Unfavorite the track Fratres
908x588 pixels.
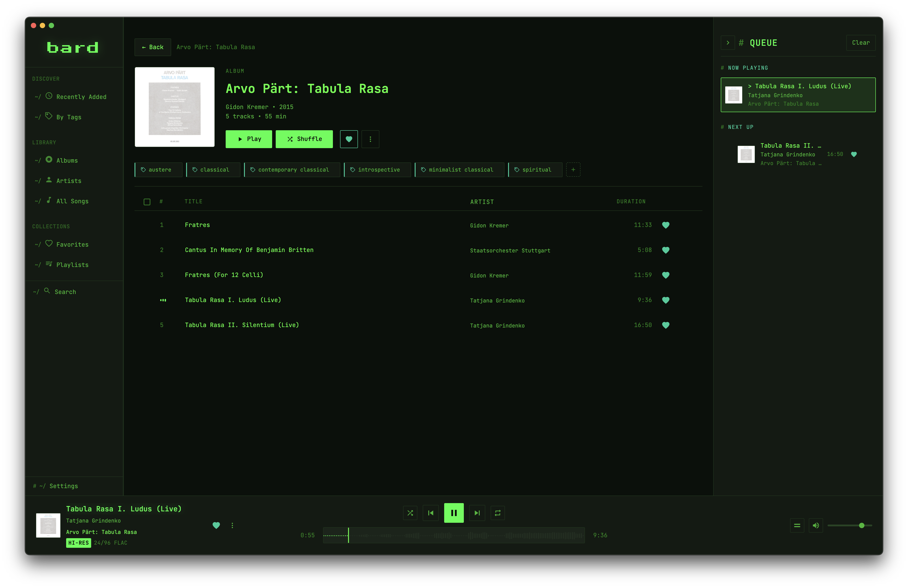point(666,225)
